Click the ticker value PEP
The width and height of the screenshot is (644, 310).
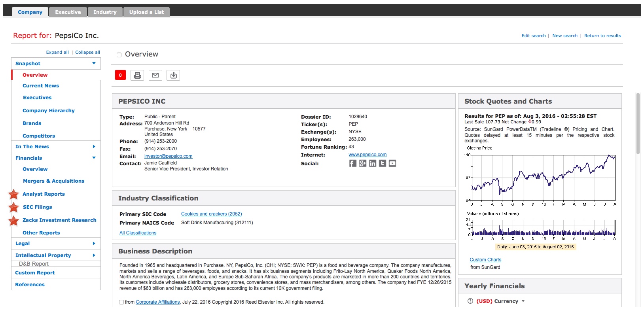[x=353, y=124]
